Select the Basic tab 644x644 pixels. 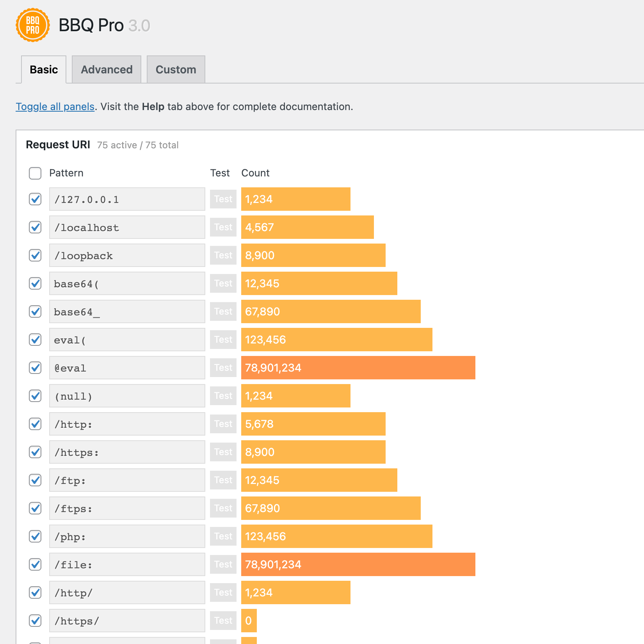tap(44, 69)
